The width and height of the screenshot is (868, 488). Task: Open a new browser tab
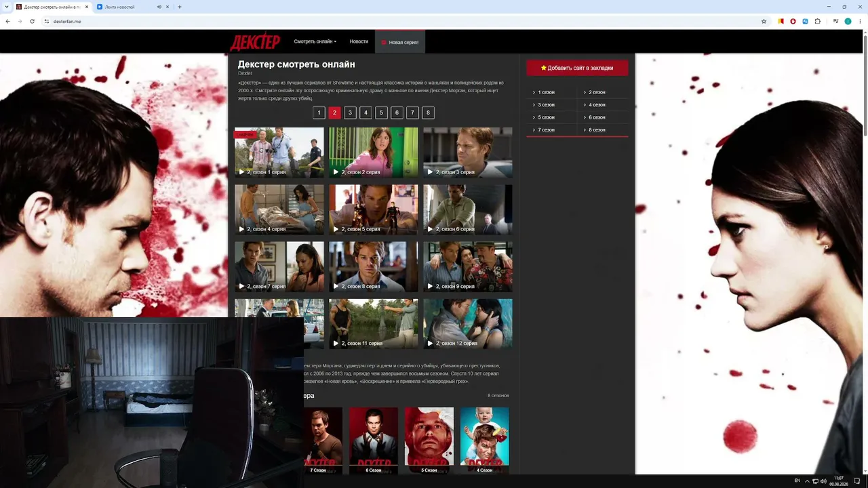point(180,7)
